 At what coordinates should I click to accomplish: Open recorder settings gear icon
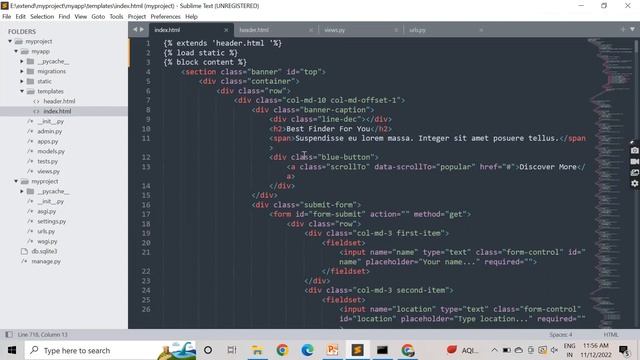coord(634,184)
